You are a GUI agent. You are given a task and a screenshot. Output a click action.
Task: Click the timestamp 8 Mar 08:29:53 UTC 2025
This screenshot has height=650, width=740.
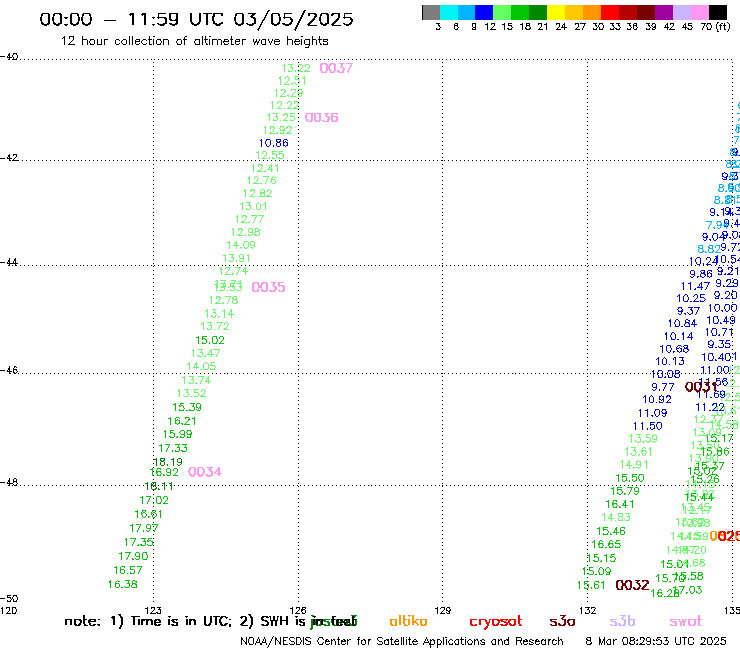pos(656,641)
